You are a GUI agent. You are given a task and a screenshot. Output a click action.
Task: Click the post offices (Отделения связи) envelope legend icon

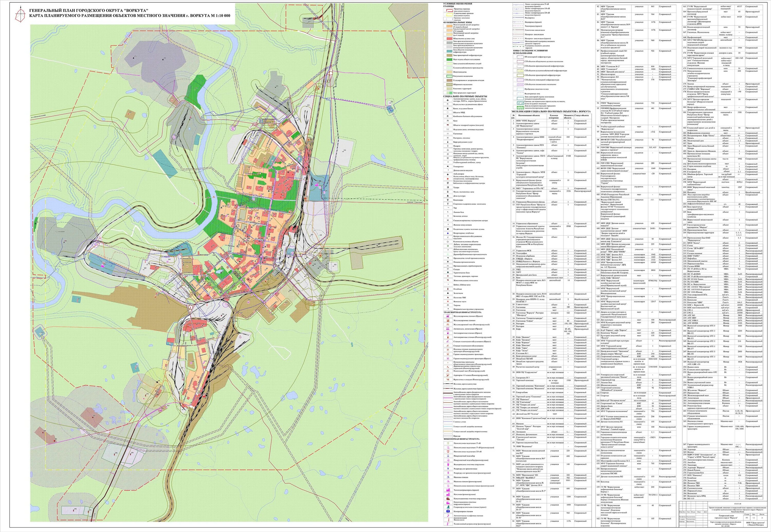point(448,129)
